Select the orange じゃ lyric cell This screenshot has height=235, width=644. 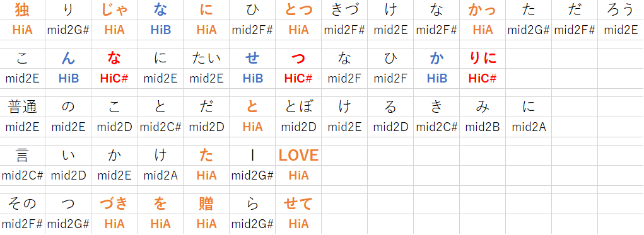(115, 10)
